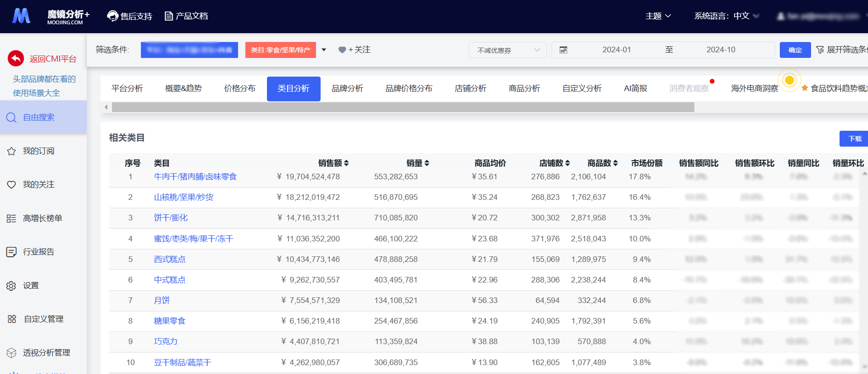Open category 蜜饯/枣类/梅/果干/冻干

coord(194,239)
